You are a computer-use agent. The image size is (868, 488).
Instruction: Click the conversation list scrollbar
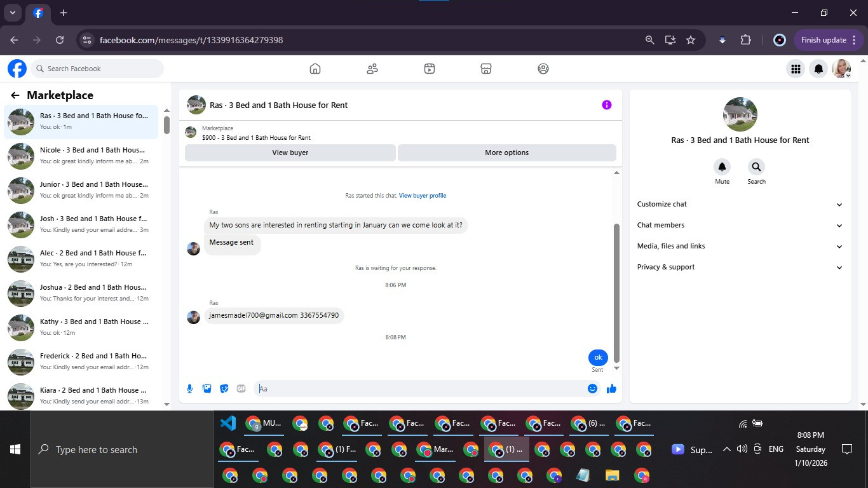coord(166,125)
